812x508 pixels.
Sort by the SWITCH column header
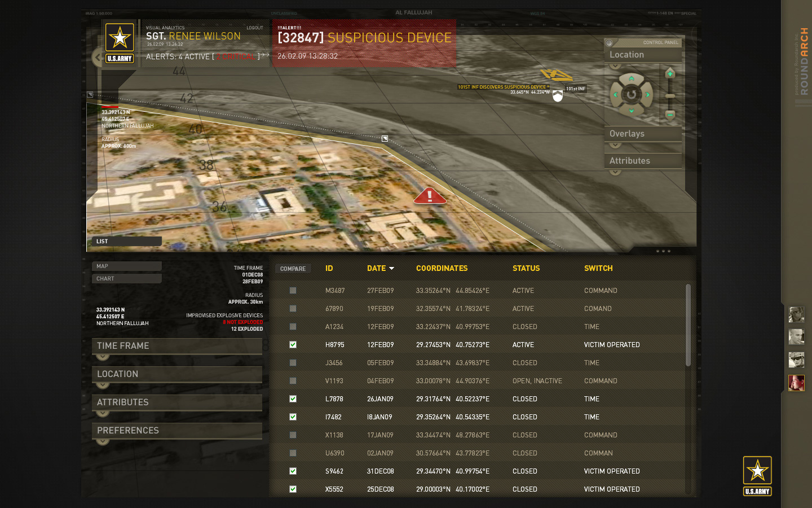pyautogui.click(x=598, y=268)
